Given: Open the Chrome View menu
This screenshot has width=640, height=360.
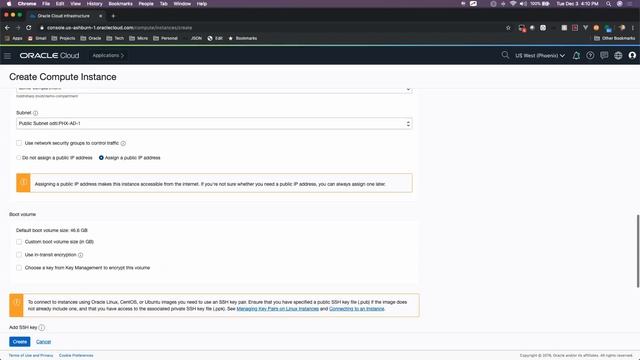Looking at the screenshot, I should pos(76,4).
